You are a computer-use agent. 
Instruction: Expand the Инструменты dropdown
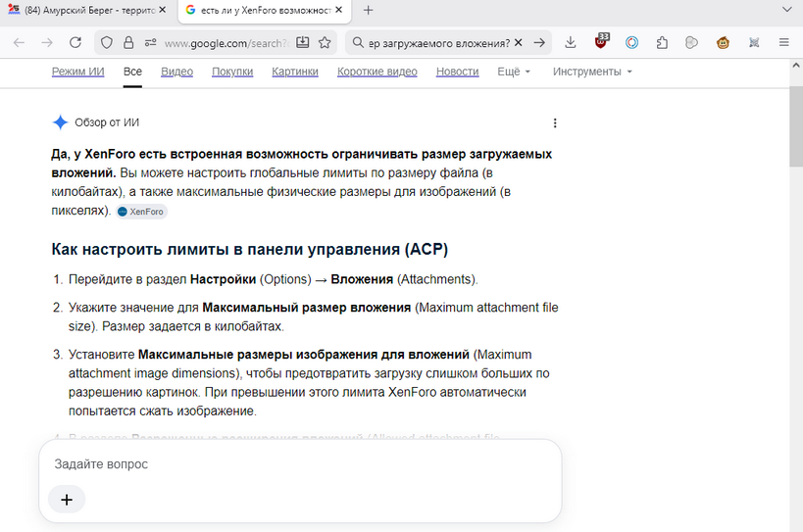tap(592, 72)
